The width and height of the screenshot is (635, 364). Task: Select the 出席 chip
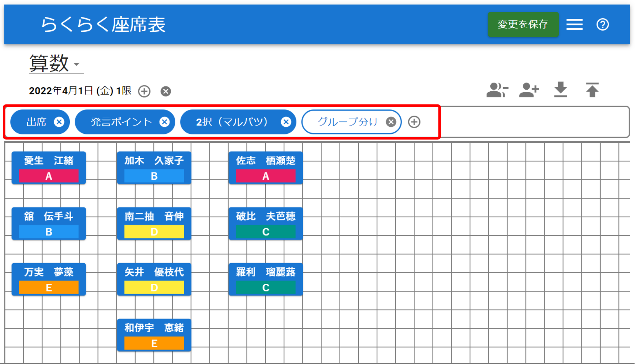click(36, 122)
